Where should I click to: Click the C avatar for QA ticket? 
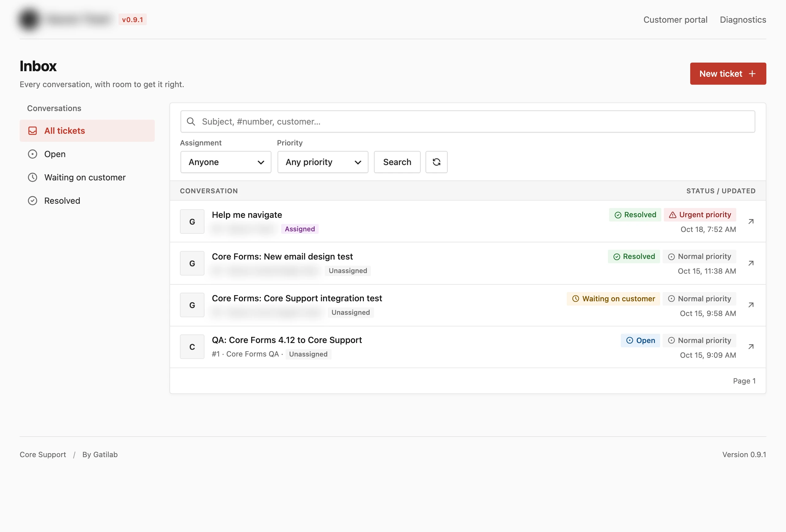tap(192, 346)
